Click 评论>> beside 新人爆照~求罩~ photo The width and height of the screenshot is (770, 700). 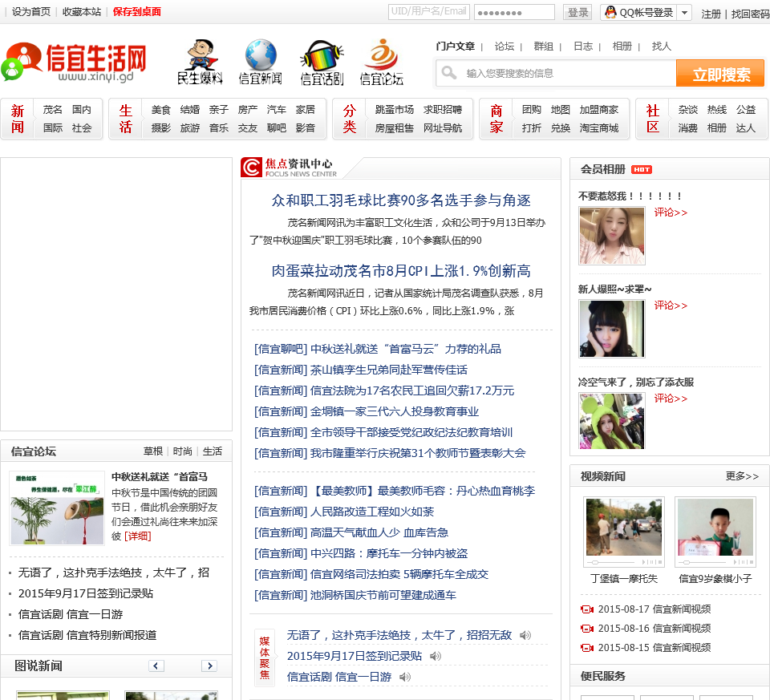671,305
